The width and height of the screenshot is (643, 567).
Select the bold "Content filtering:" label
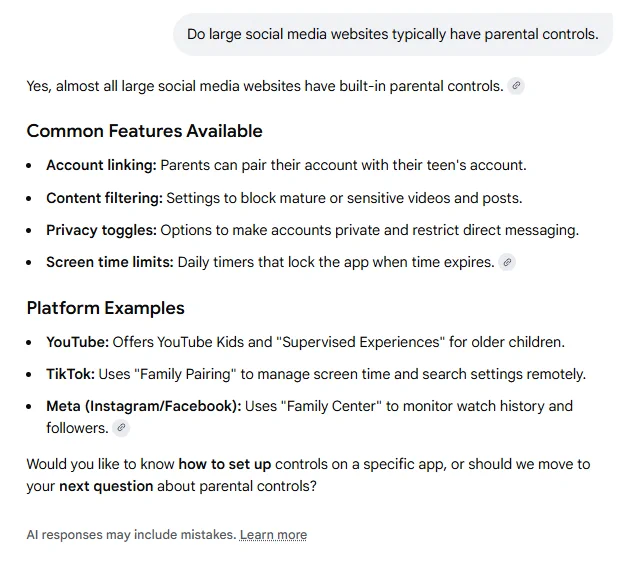pos(105,198)
